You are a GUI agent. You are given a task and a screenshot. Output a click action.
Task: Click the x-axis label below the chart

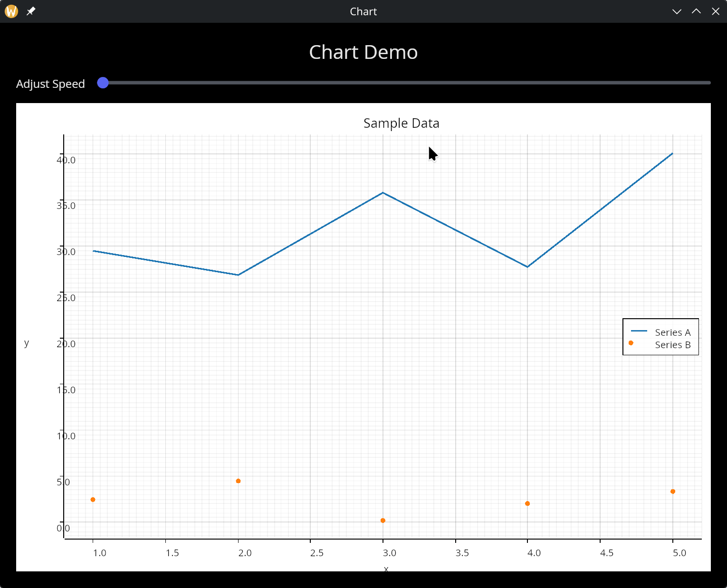pos(386,569)
